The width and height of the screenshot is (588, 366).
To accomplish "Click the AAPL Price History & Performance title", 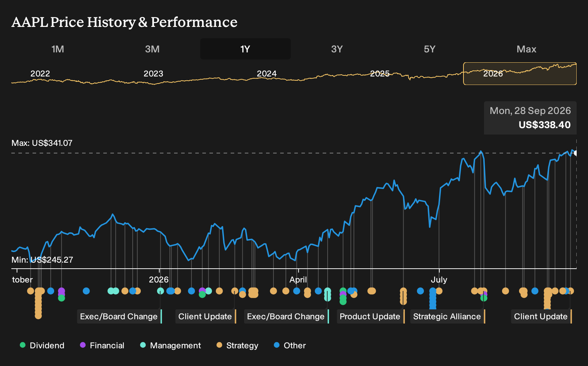I will coord(125,22).
